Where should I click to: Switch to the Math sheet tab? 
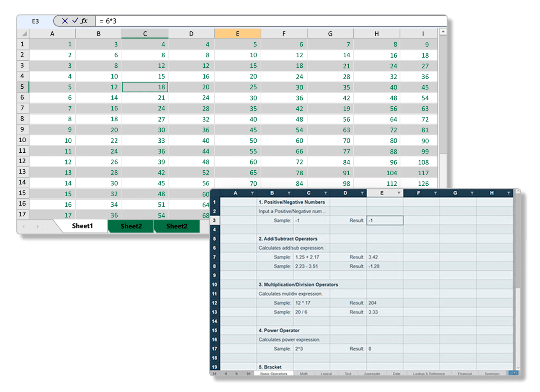(304, 374)
